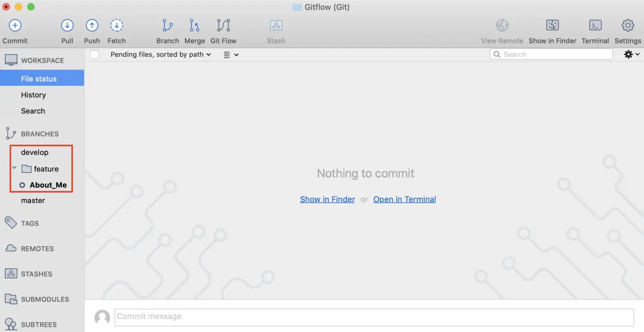This screenshot has width=644, height=332.
Task: Click the WORKSPACE monitor icon
Action: [11, 60]
